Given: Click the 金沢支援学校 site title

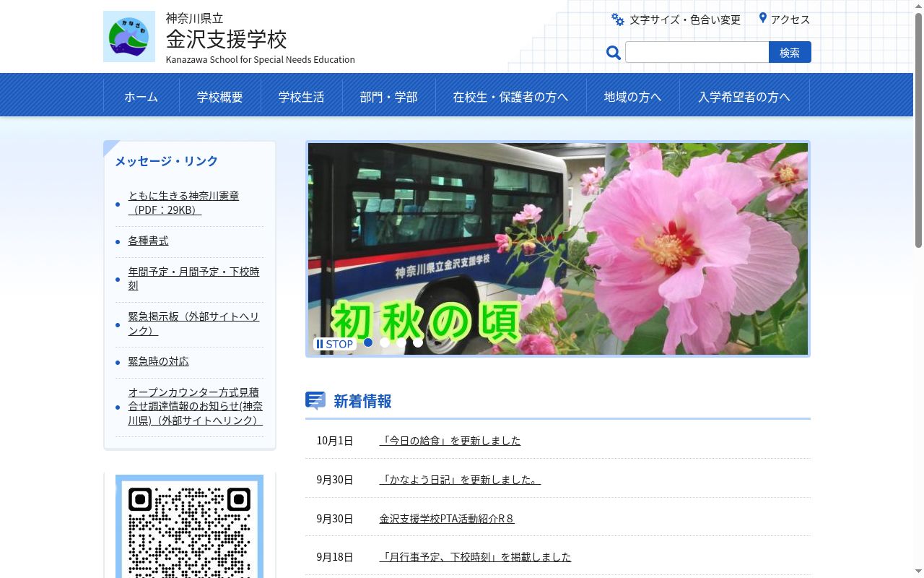Looking at the screenshot, I should pyautogui.click(x=226, y=38).
